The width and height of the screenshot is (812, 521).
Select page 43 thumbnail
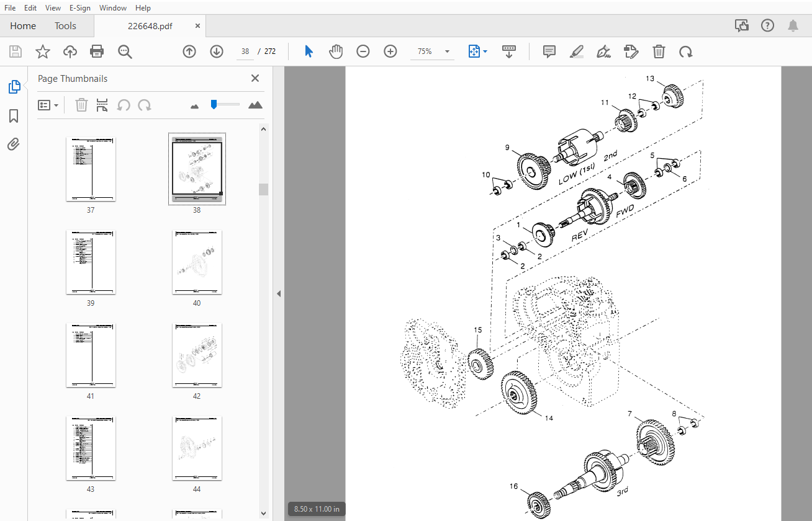(91, 448)
